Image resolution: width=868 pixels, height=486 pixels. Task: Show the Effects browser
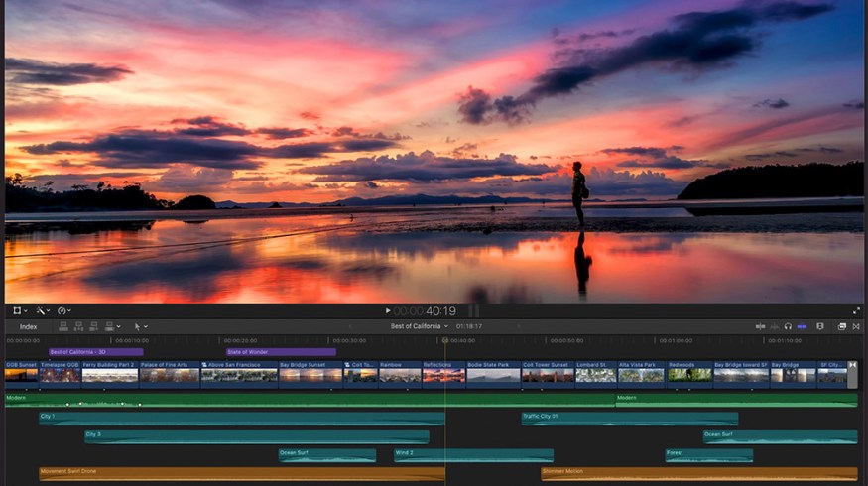click(841, 325)
